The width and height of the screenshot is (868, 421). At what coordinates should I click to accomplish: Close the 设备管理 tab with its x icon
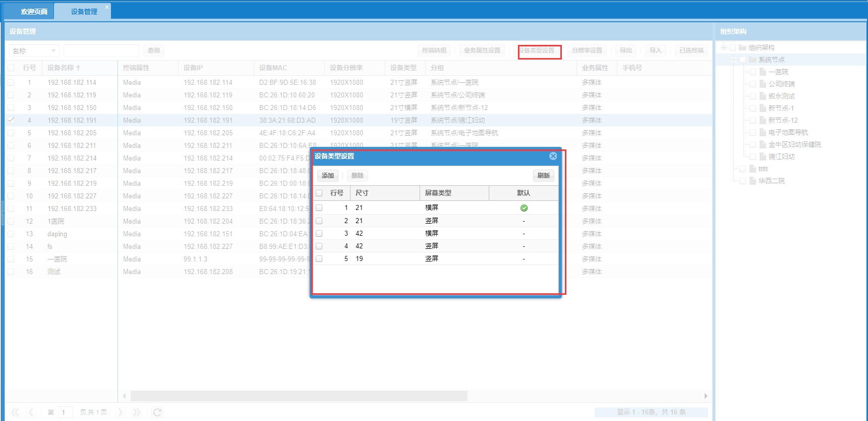(107, 7)
